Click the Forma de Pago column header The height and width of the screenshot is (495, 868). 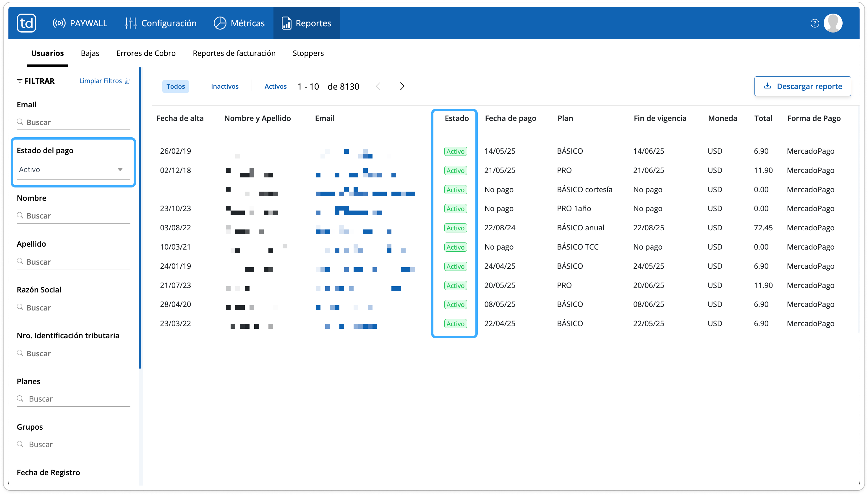814,118
